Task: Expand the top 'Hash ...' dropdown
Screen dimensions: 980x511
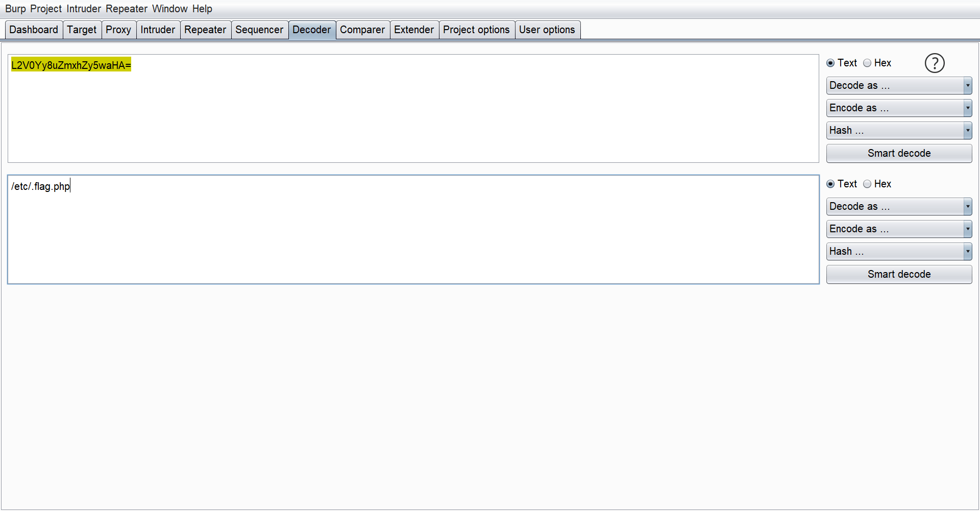Action: coord(898,131)
